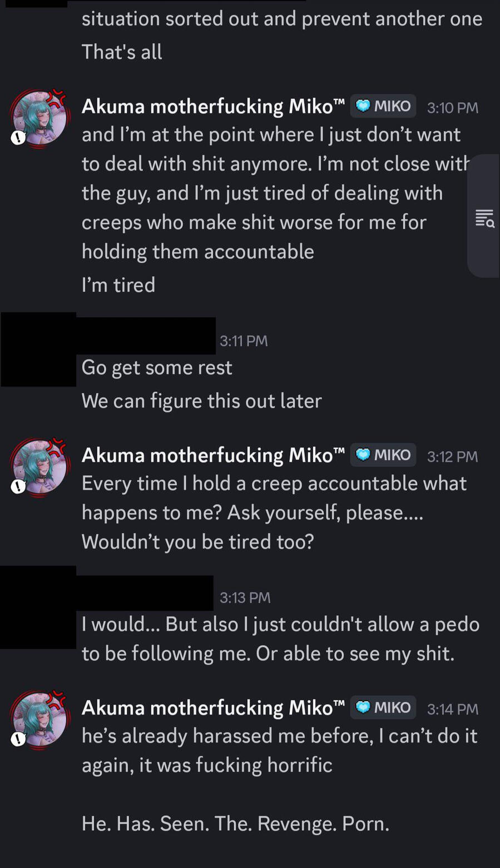
Task: Click the 3:13 PM timestamp
Action: click(x=245, y=597)
